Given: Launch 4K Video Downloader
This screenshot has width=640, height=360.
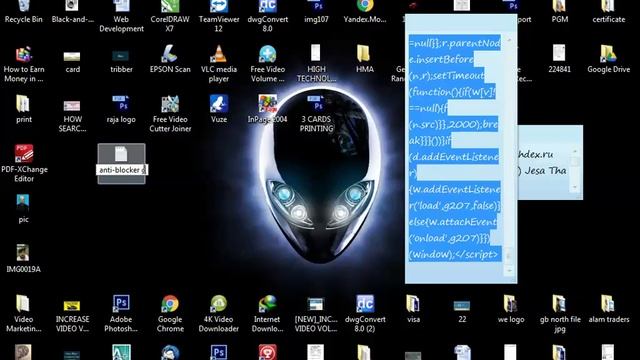Looking at the screenshot, I should (219, 314).
